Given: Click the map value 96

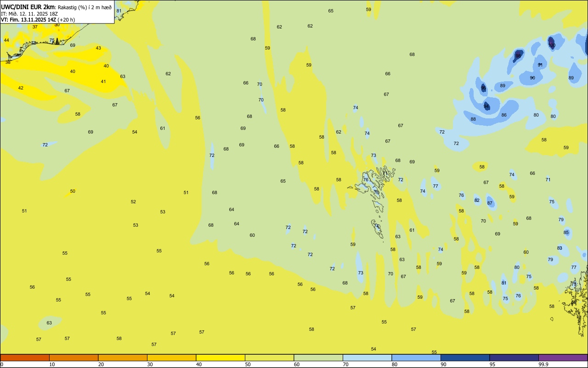Looking at the screenshot, I should pos(483,88).
